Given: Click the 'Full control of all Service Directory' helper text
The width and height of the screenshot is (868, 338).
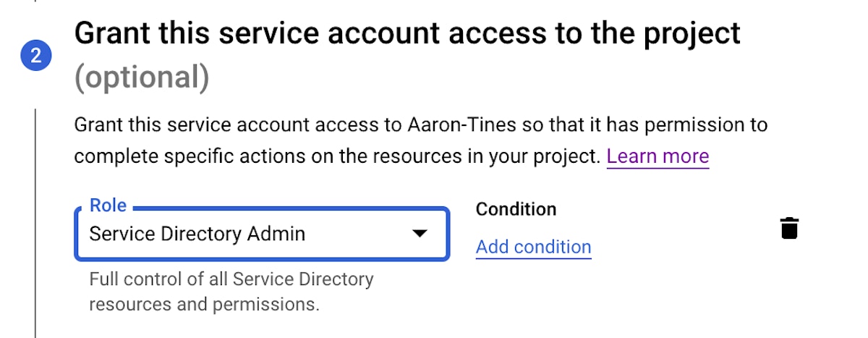Looking at the screenshot, I should point(231,279).
